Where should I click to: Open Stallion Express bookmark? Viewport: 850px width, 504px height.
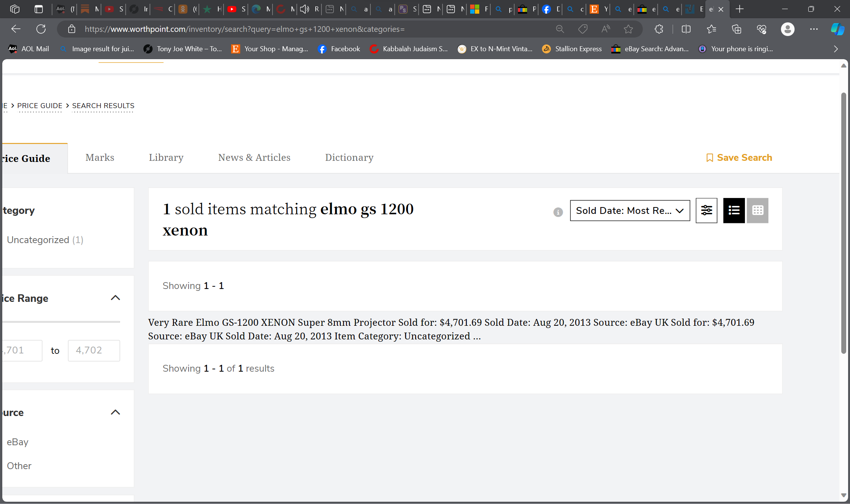pos(572,49)
